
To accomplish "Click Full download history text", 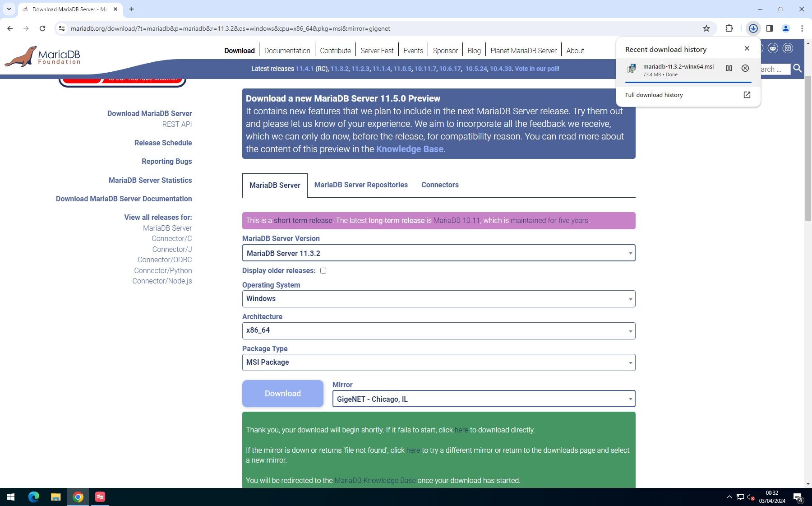I will tap(654, 95).
